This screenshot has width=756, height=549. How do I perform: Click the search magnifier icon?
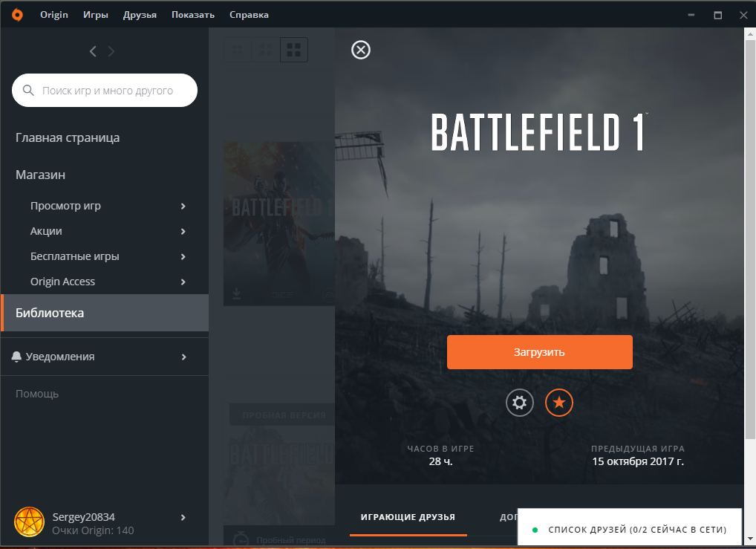(x=28, y=90)
